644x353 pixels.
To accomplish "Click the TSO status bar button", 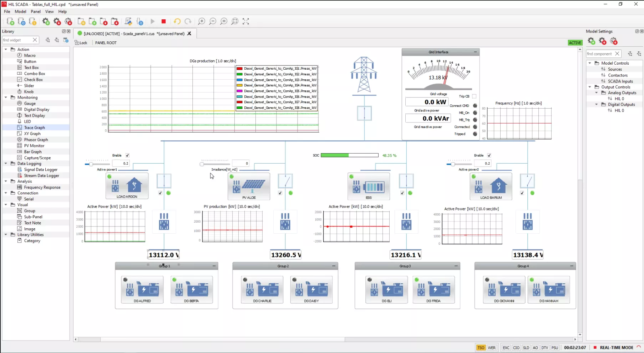I will (x=481, y=348).
